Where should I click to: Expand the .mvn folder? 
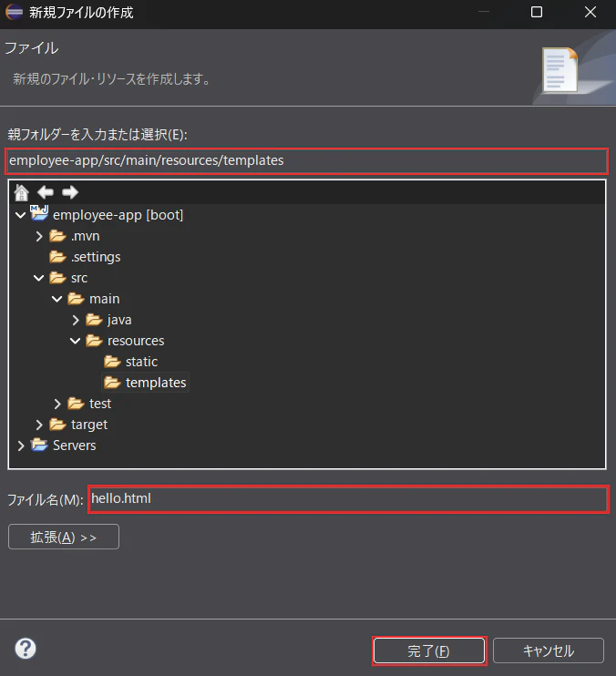point(39,236)
